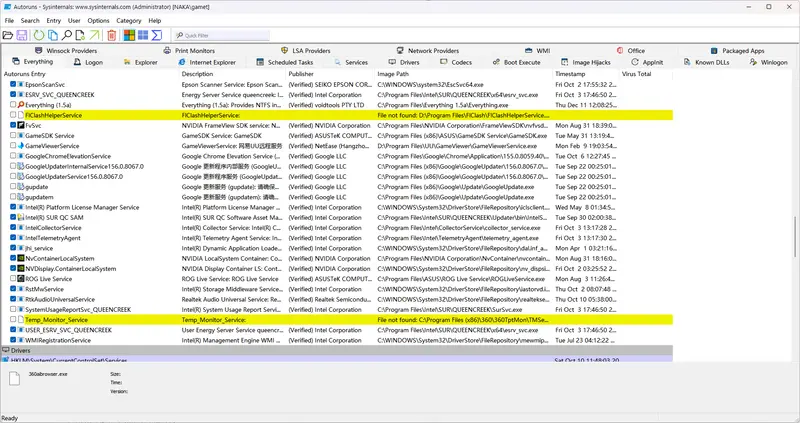Image resolution: width=800 pixels, height=423 pixels.
Task: Open the Help menu
Action: click(x=155, y=20)
